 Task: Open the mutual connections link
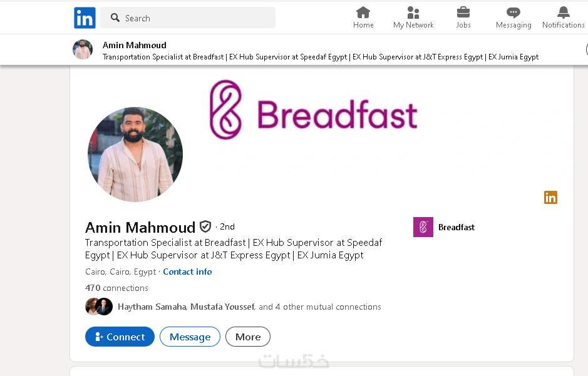[x=249, y=307]
